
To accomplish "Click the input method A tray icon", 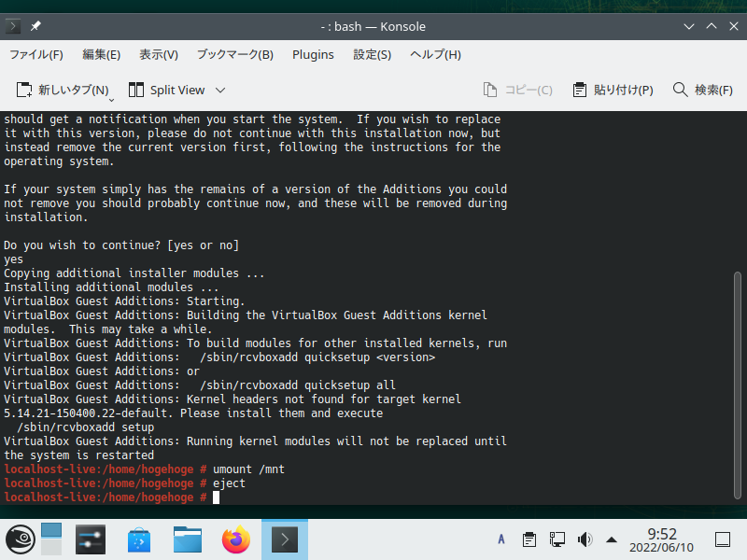I will coord(501,539).
